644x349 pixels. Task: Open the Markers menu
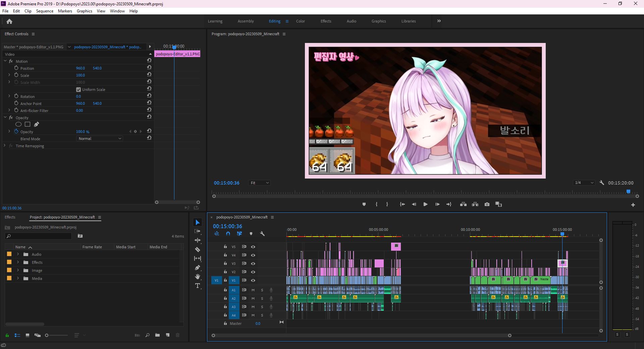65,11
